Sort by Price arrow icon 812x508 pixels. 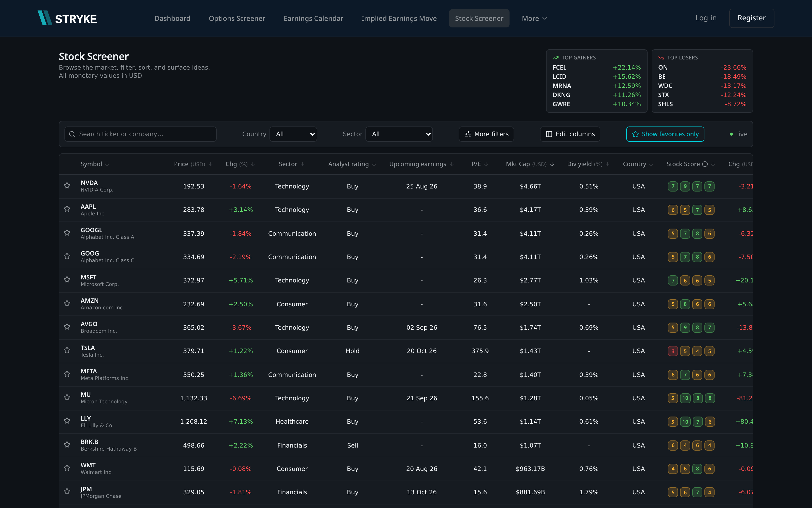pos(211,164)
